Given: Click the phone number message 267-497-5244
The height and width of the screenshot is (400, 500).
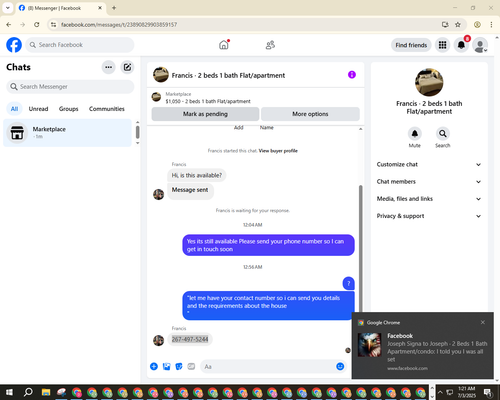Looking at the screenshot, I should click(x=190, y=339).
